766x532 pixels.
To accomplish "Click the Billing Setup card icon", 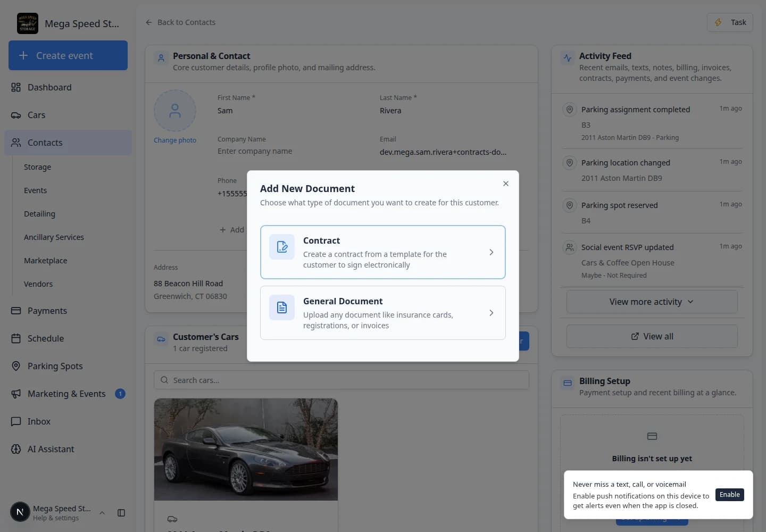I will tap(568, 383).
